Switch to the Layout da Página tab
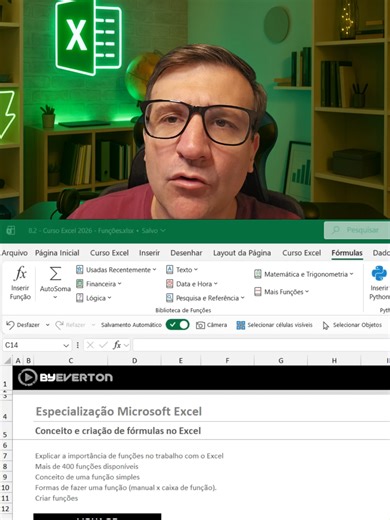 pyautogui.click(x=242, y=253)
